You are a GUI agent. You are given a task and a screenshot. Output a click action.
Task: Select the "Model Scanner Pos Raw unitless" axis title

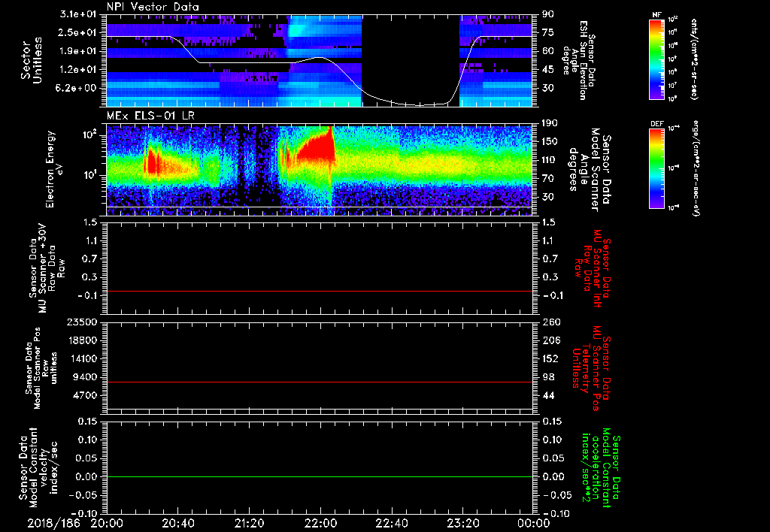point(41,368)
